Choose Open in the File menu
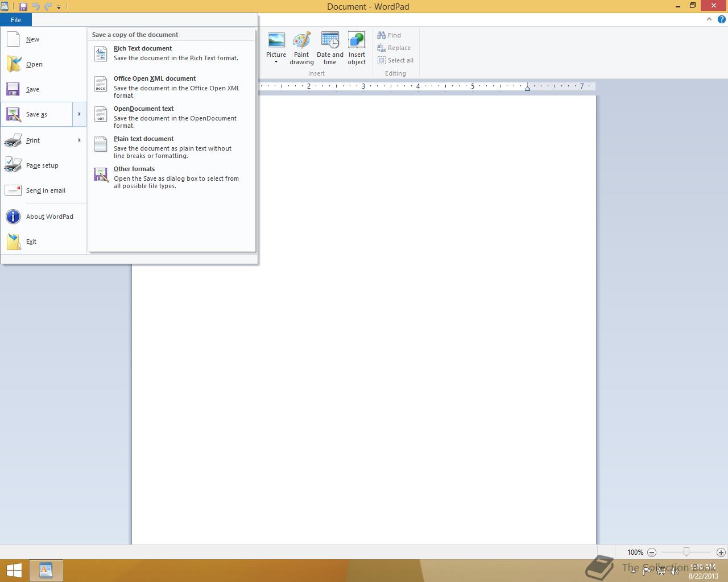Viewport: 728px width, 582px height. [34, 64]
